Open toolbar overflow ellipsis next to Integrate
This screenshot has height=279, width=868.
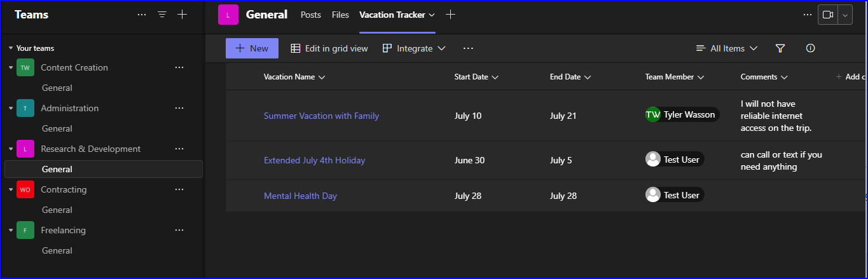[468, 48]
